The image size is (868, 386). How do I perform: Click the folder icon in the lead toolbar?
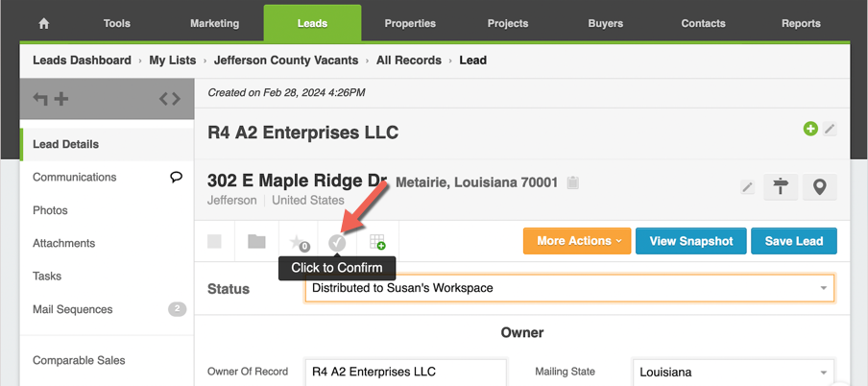(x=256, y=241)
